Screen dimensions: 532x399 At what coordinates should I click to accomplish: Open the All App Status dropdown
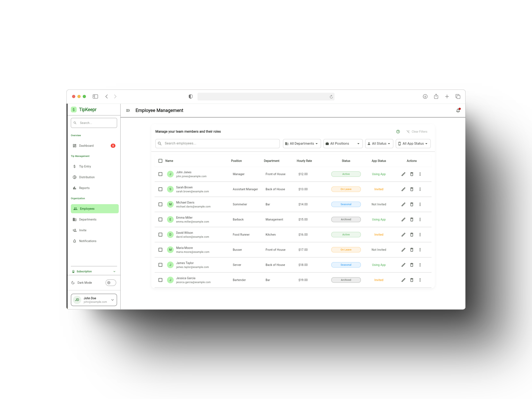(x=413, y=144)
